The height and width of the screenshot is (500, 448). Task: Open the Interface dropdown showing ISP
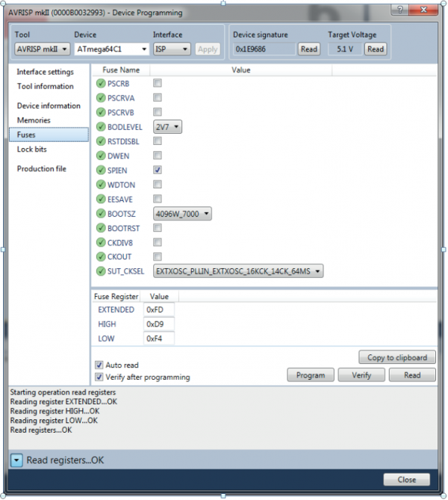coord(172,49)
